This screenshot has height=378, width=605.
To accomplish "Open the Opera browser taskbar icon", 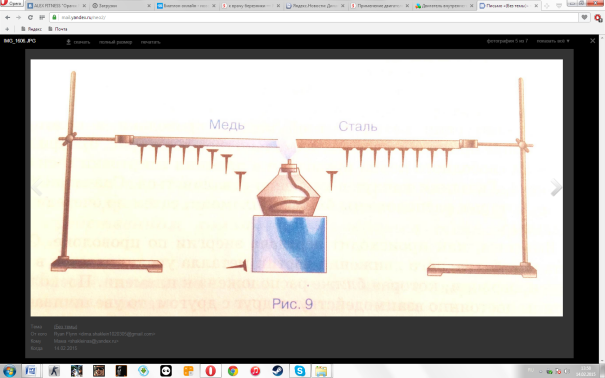I will click(x=211, y=371).
